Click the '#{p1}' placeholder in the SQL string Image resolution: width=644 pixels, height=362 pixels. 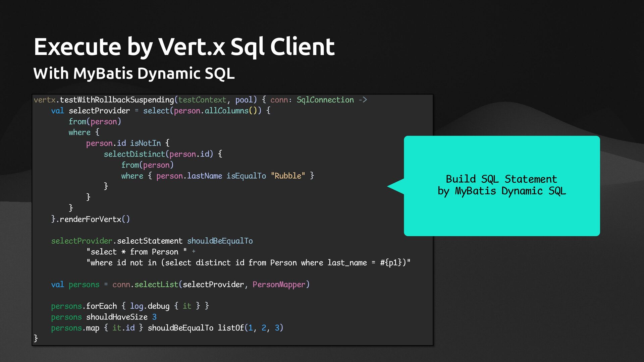pos(391,263)
